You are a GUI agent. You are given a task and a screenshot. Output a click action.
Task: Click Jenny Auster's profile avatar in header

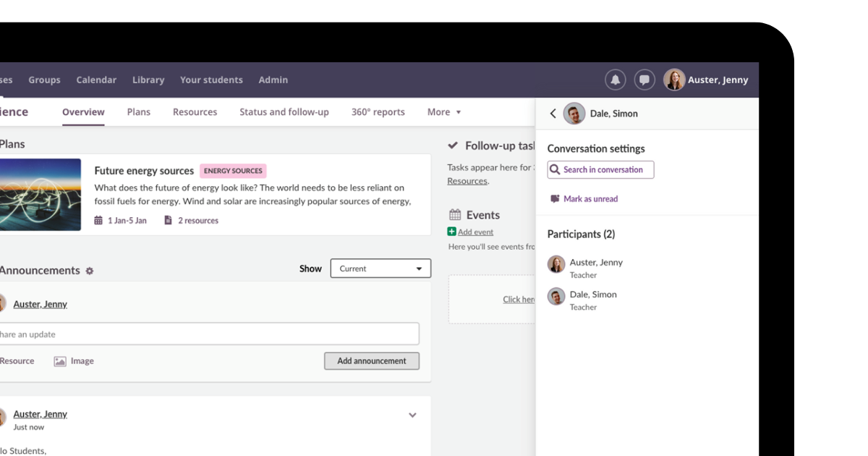tap(674, 80)
